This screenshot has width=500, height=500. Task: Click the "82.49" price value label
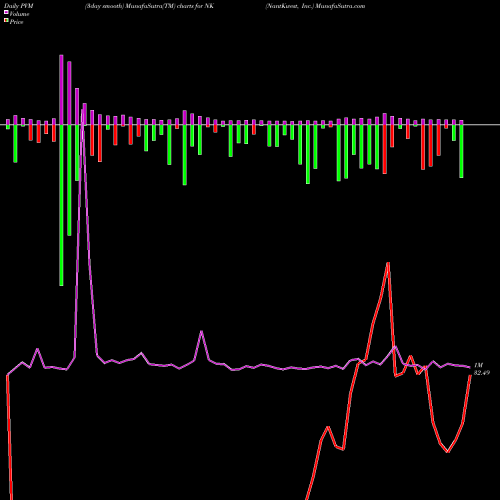pos(482,373)
